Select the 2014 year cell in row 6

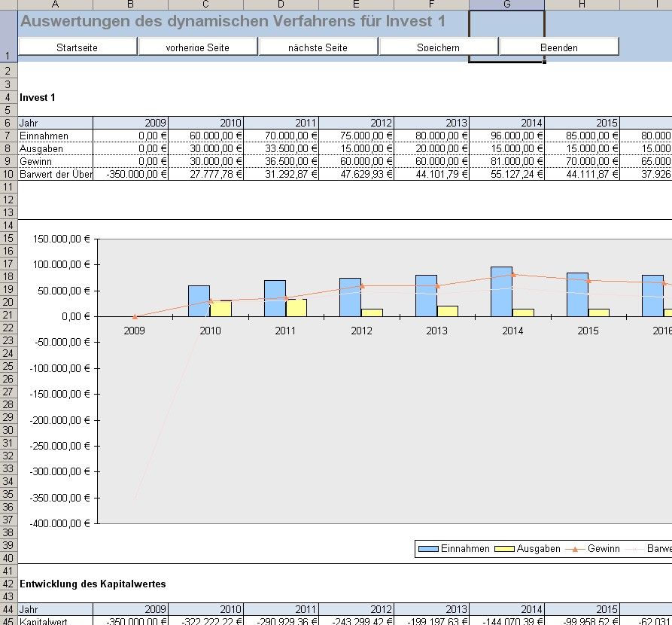pos(506,123)
